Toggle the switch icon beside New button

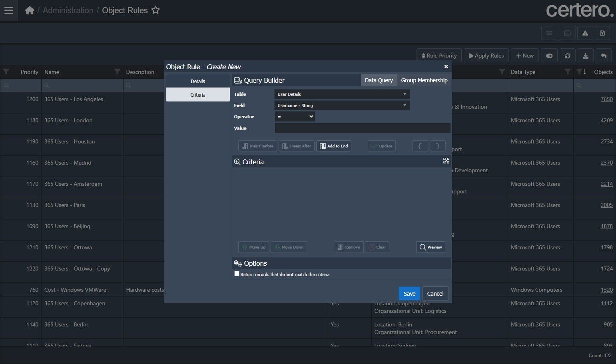pos(549,56)
